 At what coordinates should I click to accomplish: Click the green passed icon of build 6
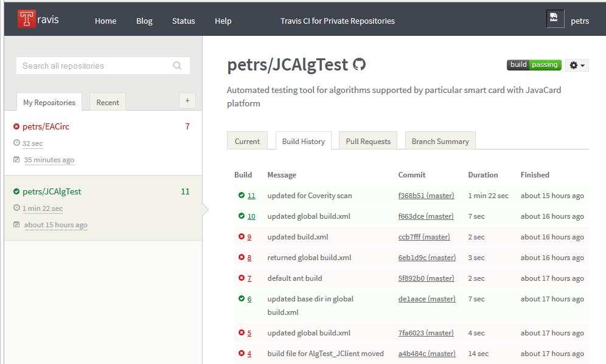pyautogui.click(x=242, y=298)
